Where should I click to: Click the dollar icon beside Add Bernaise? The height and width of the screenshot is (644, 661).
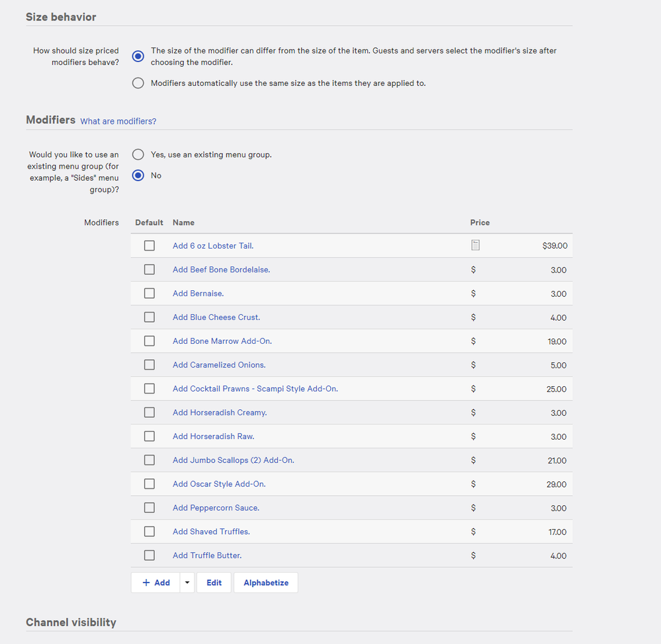point(473,294)
